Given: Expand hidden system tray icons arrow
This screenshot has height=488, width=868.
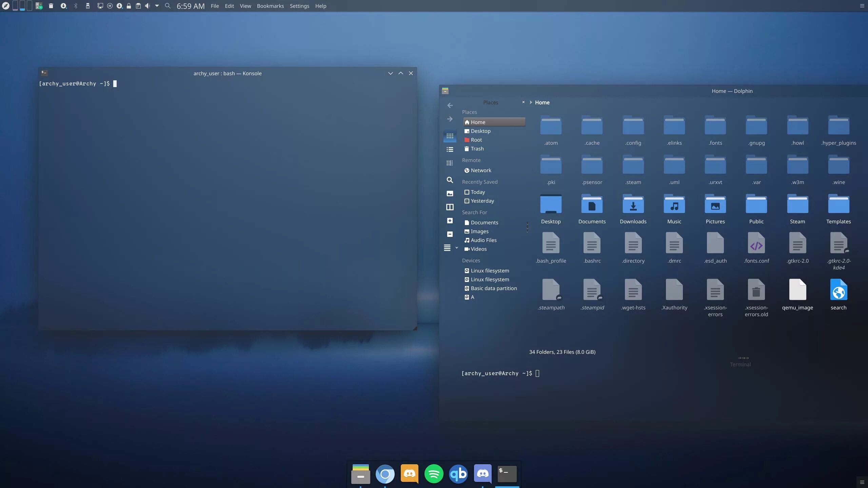Looking at the screenshot, I should tap(157, 6).
